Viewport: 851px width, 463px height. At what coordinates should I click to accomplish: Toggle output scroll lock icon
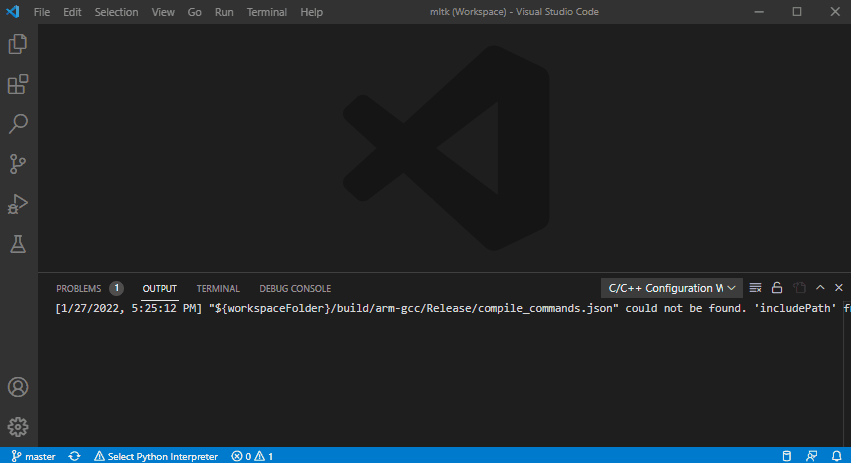777,288
